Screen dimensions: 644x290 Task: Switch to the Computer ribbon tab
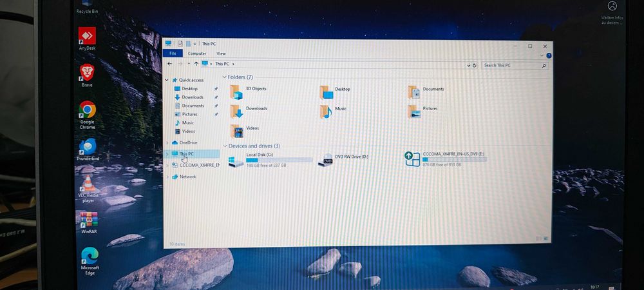click(x=197, y=53)
